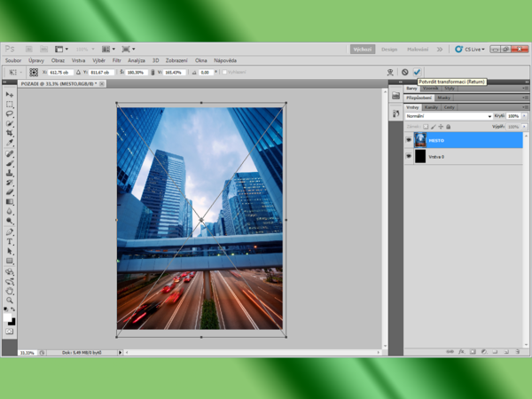Switch to the Kanály tab
The image size is (532, 399).
(432, 106)
